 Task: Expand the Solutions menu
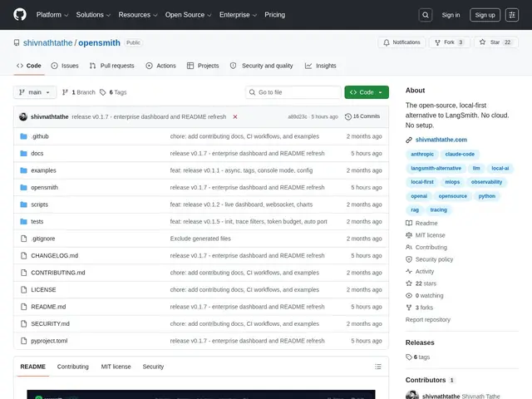93,15
